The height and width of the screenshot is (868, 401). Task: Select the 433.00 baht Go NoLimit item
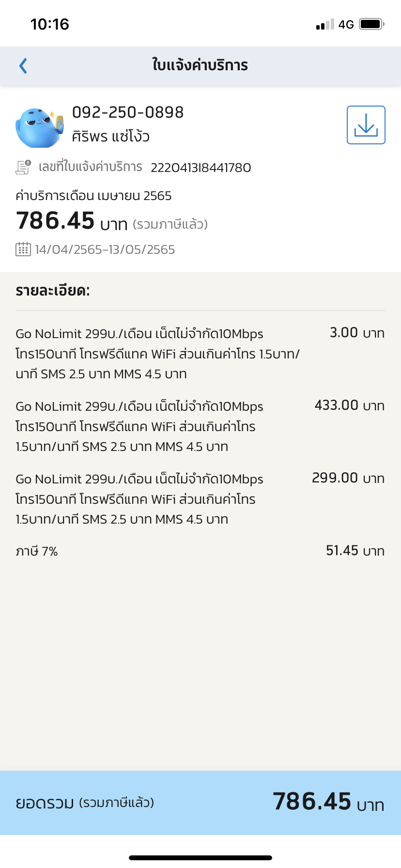tap(139, 426)
